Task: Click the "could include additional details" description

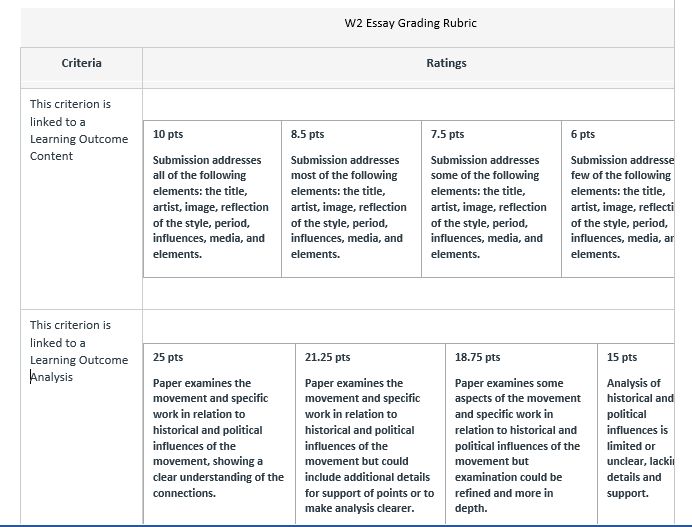Action: pos(369,446)
